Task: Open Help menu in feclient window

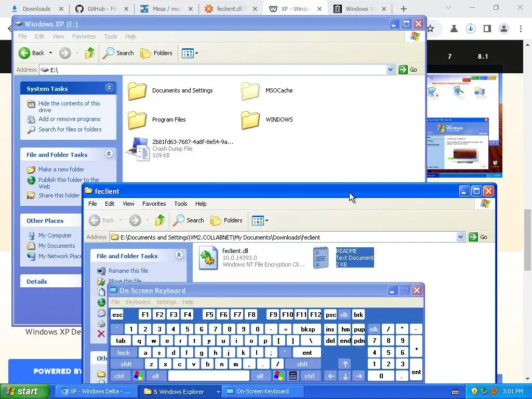Action: pyautogui.click(x=201, y=204)
